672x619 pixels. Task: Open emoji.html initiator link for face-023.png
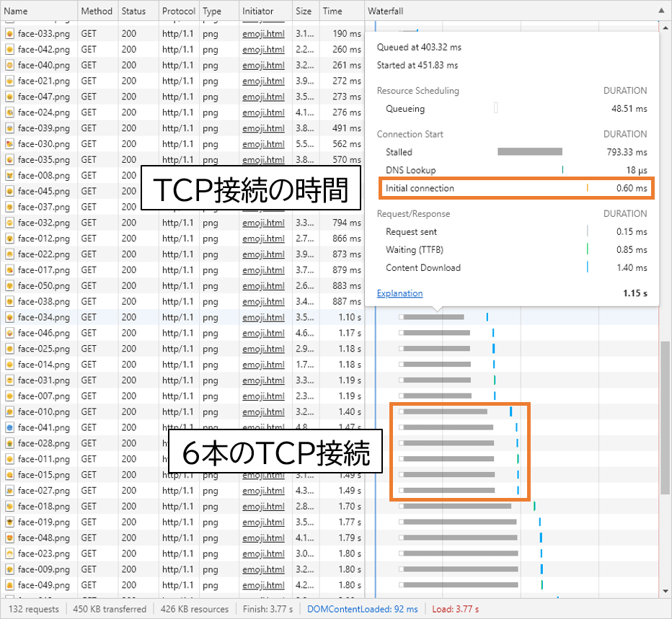[263, 554]
